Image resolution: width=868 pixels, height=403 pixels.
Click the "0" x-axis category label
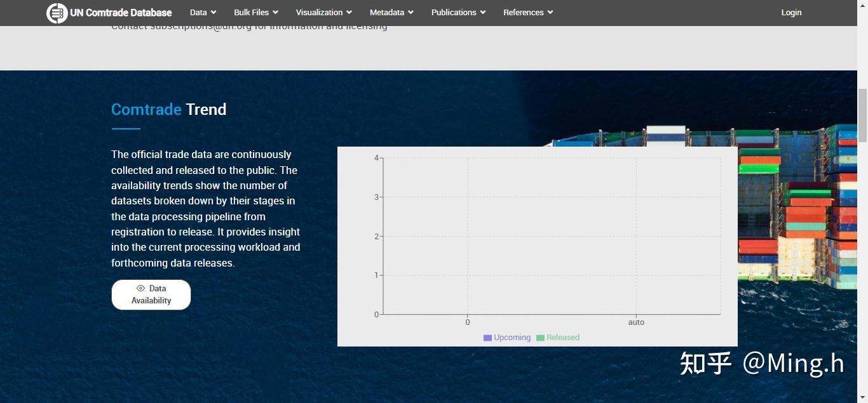[468, 322]
